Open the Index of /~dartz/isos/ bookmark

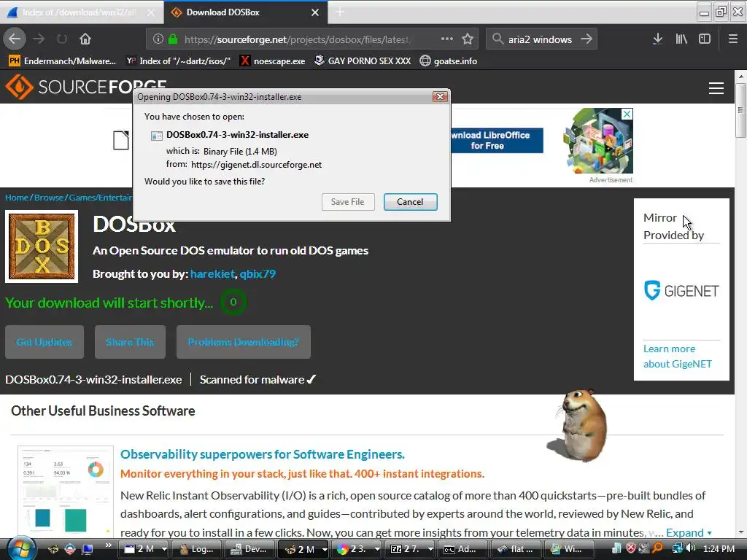coord(178,61)
